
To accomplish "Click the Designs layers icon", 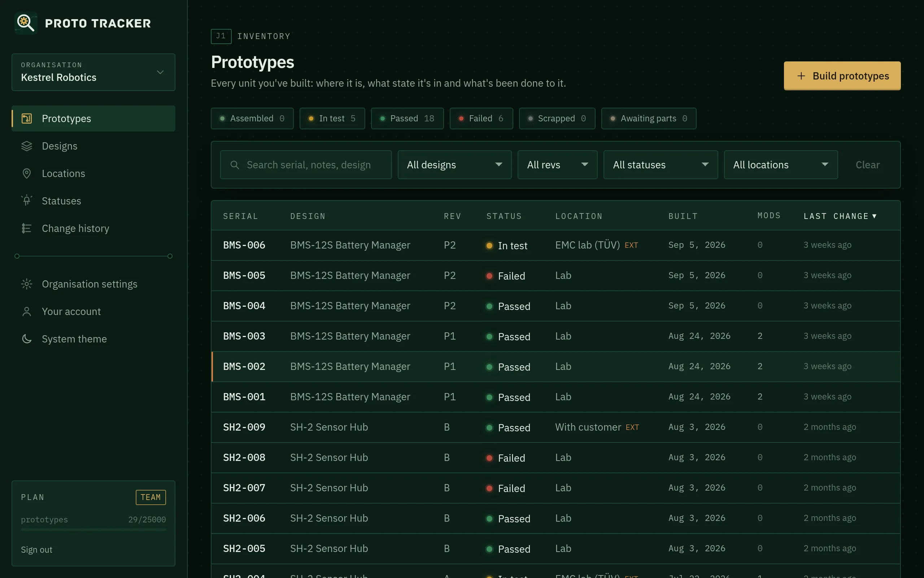I will (27, 146).
